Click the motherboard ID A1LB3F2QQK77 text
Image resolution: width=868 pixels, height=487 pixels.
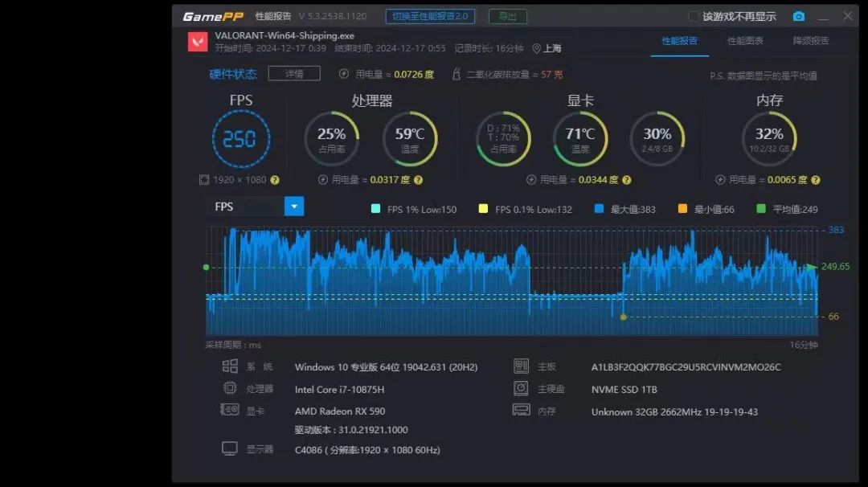686,367
